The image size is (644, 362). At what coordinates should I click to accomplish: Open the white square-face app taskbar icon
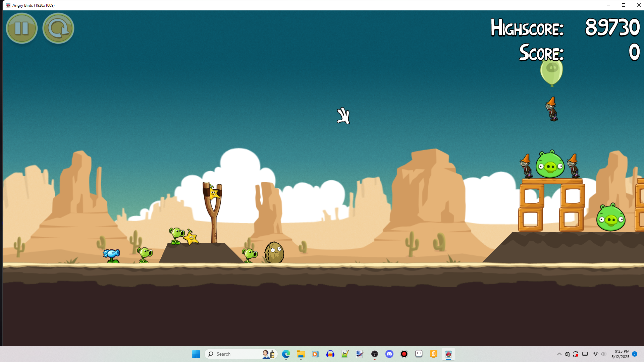click(419, 354)
